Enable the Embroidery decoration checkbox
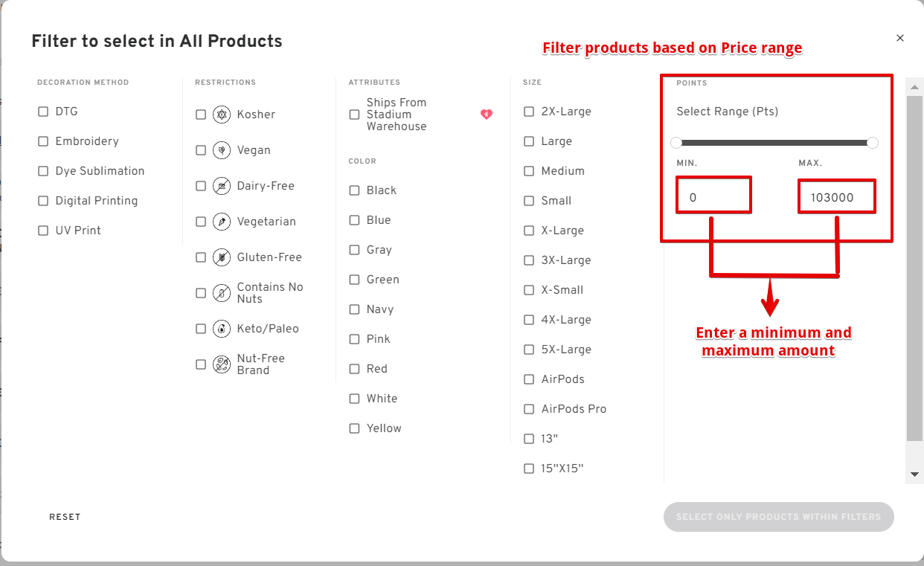This screenshot has height=566, width=924. point(43,141)
